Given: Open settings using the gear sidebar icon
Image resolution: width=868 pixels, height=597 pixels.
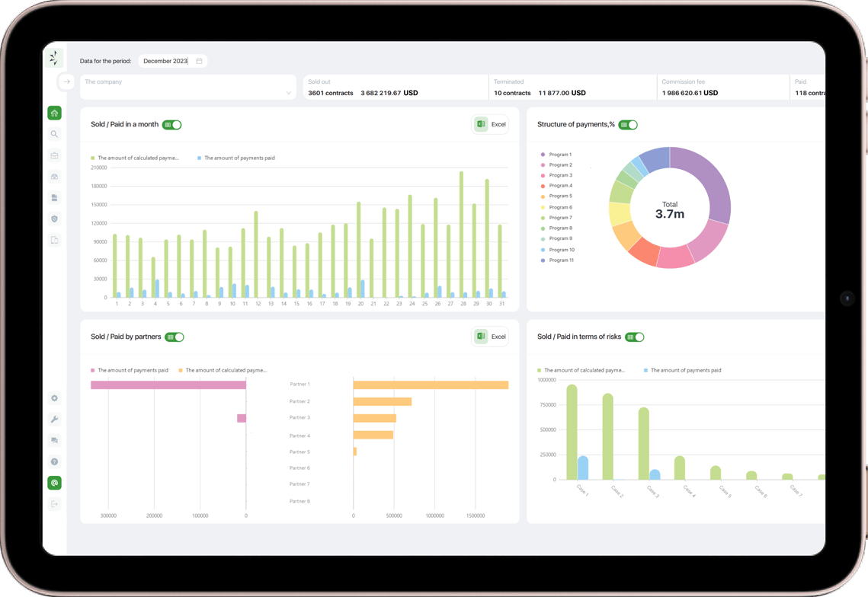Looking at the screenshot, I should 54,397.
